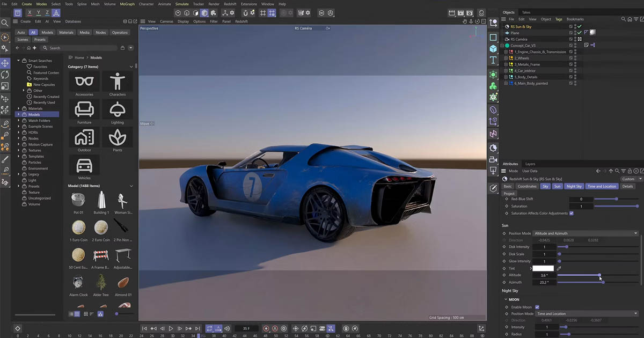Jump to the start of the timeline
Viewport: 644px width, 338px height.
[144, 328]
